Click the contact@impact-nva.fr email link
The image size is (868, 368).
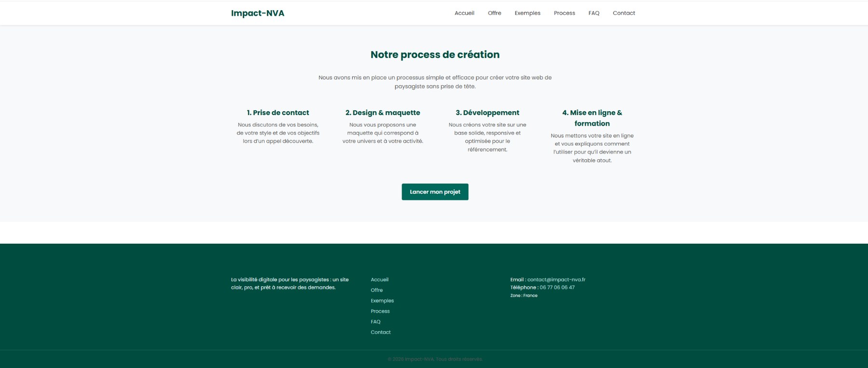point(556,279)
